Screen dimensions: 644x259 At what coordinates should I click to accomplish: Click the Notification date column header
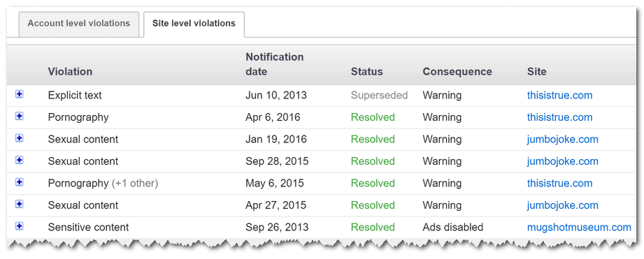(275, 64)
